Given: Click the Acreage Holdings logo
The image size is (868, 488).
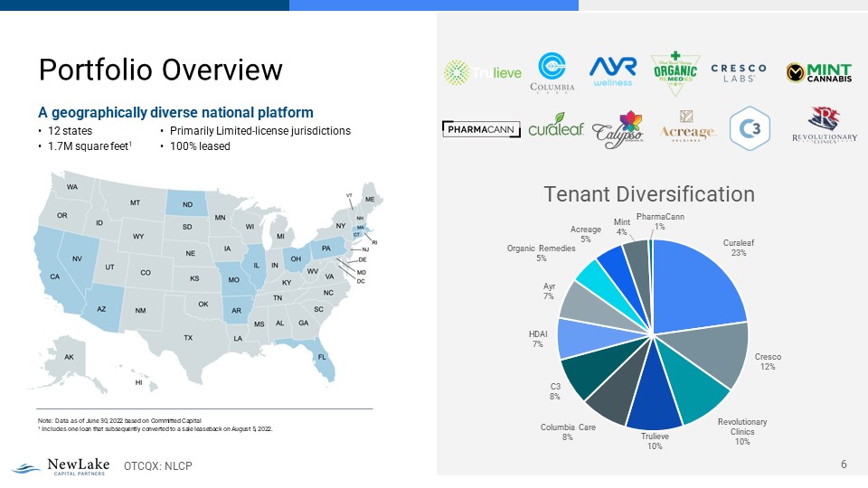Looking at the screenshot, I should (687, 127).
